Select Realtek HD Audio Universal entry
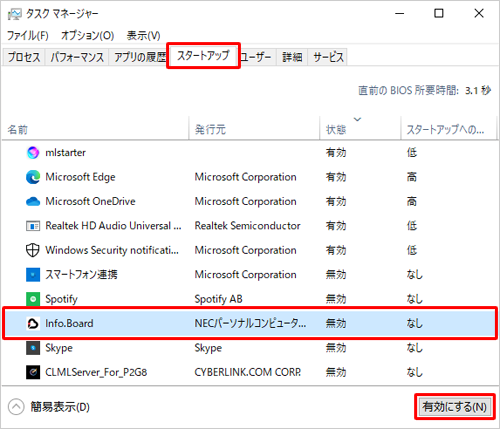This screenshot has width=500, height=429. [x=113, y=226]
